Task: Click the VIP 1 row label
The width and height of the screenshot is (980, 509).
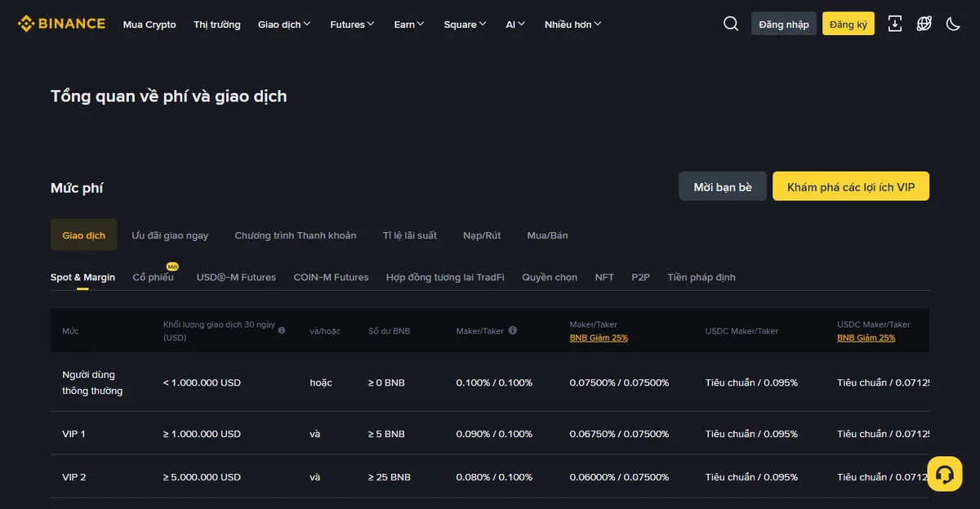Action: [73, 434]
